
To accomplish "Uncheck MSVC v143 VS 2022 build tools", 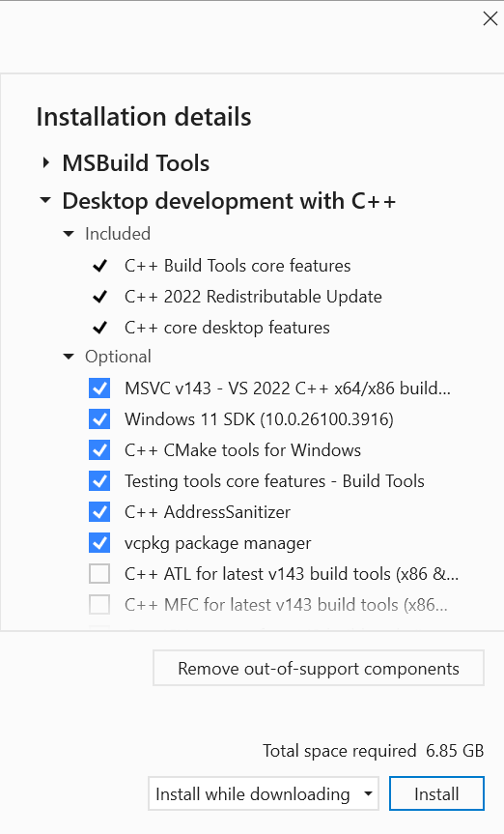I will pos(99,388).
